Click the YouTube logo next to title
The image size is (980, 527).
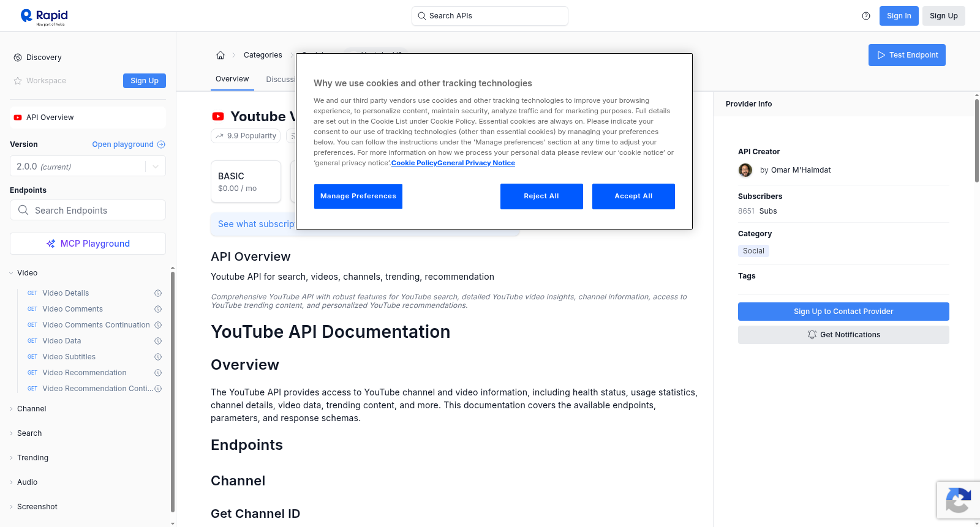pyautogui.click(x=218, y=116)
